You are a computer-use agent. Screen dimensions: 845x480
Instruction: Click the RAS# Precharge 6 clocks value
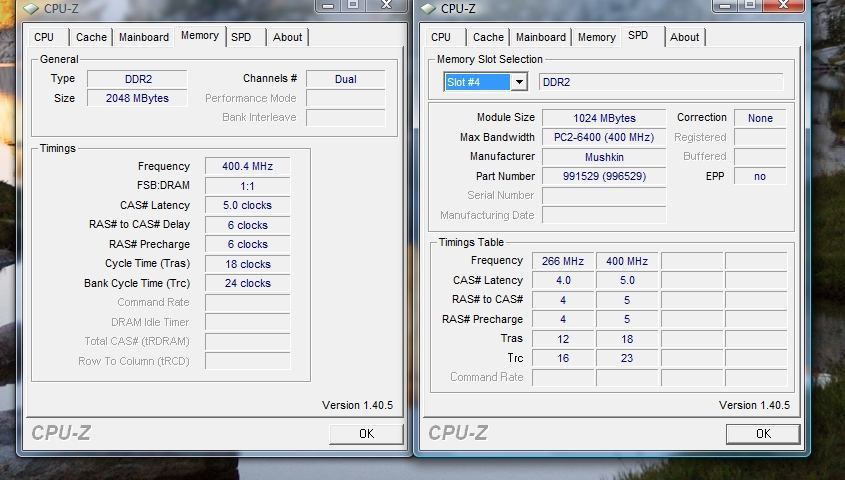point(247,244)
